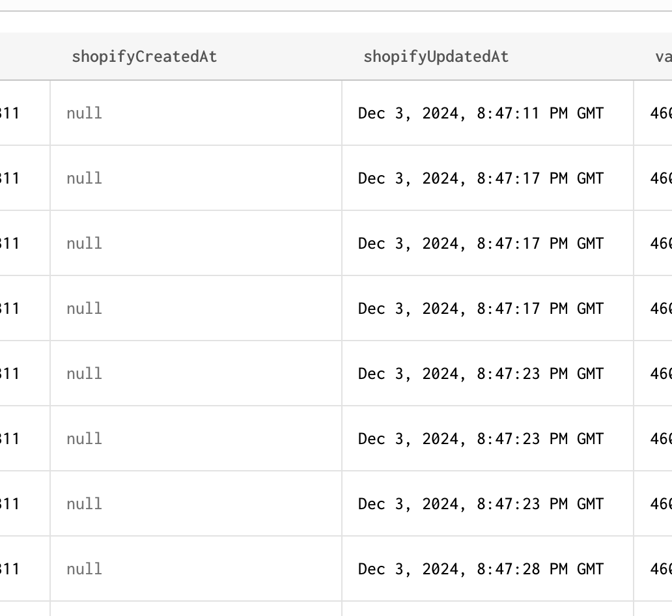This screenshot has width=672, height=616.
Task: Select the null value in the sixth row
Action: click(x=84, y=438)
